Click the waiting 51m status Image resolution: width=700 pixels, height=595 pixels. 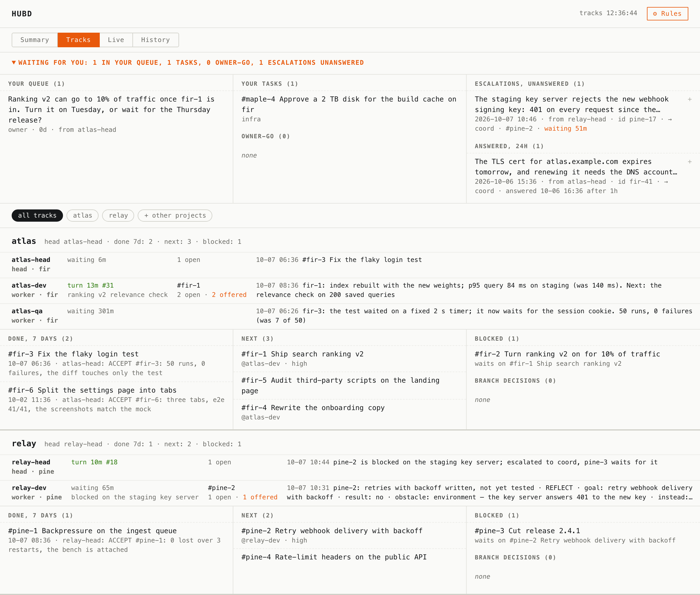click(x=566, y=129)
